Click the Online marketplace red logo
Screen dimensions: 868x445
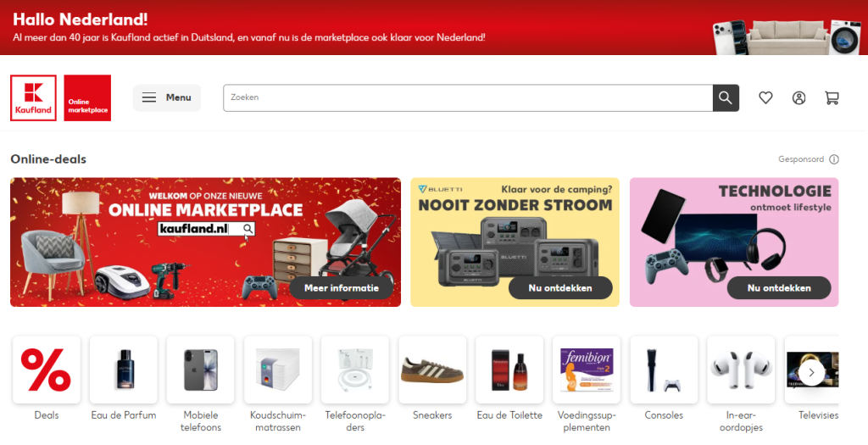pyautogui.click(x=87, y=98)
